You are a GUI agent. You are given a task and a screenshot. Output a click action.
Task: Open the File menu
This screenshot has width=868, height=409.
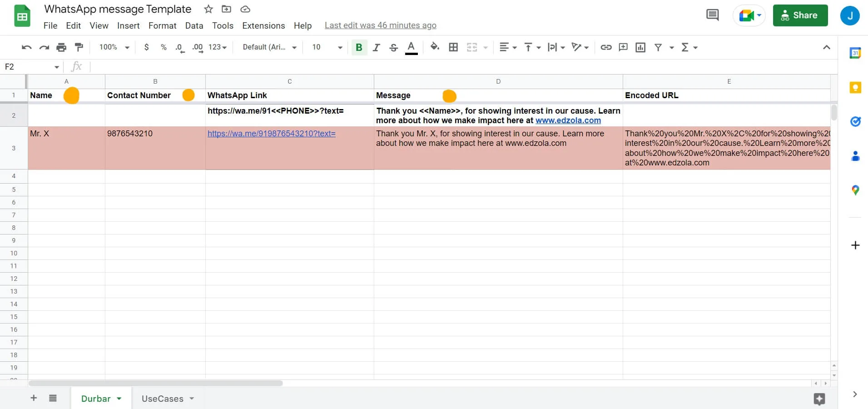pyautogui.click(x=50, y=25)
